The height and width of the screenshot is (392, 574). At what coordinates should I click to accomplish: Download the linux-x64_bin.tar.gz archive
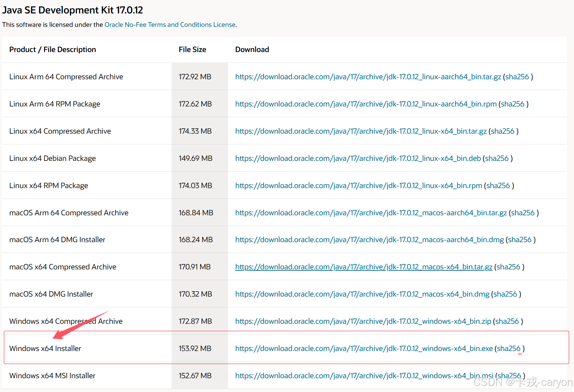361,131
